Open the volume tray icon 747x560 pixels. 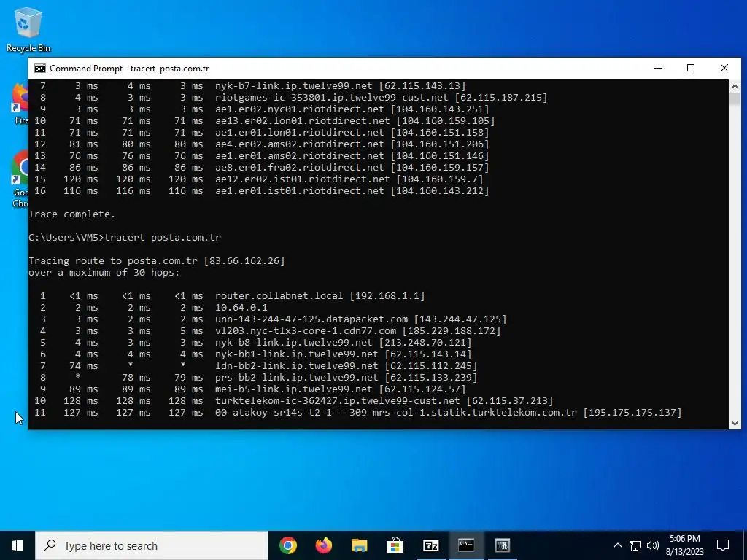pos(653,545)
